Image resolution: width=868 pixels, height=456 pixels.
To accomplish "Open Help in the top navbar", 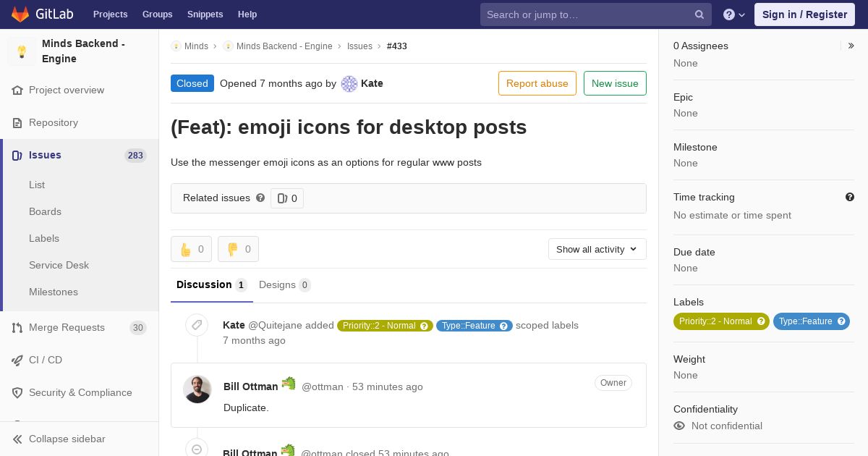I will click(247, 14).
